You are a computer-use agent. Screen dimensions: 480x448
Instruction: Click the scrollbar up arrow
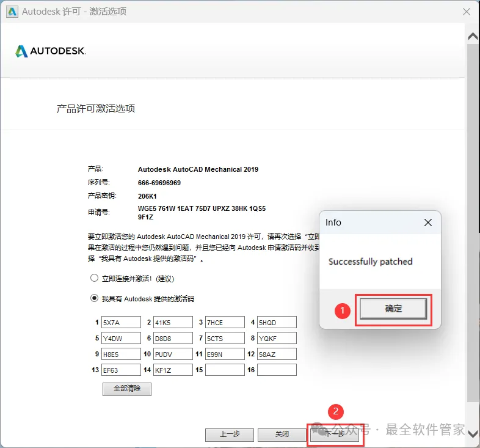(x=473, y=37)
